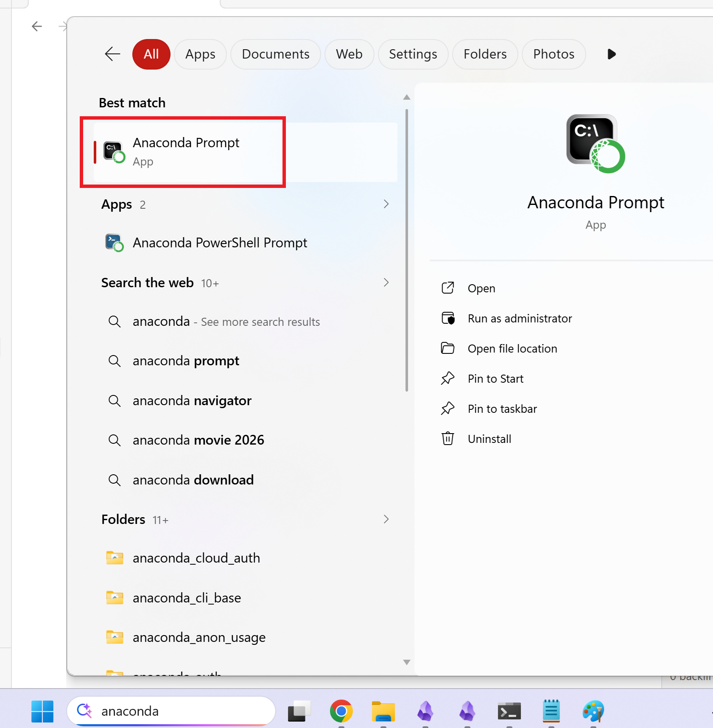713x728 pixels.
Task: Expand the Search the web section
Action: (386, 283)
